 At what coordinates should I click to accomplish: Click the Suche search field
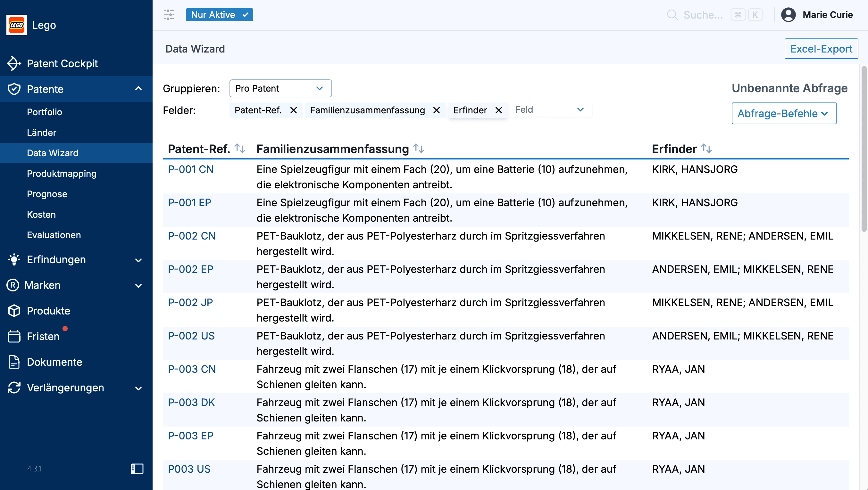[703, 15]
